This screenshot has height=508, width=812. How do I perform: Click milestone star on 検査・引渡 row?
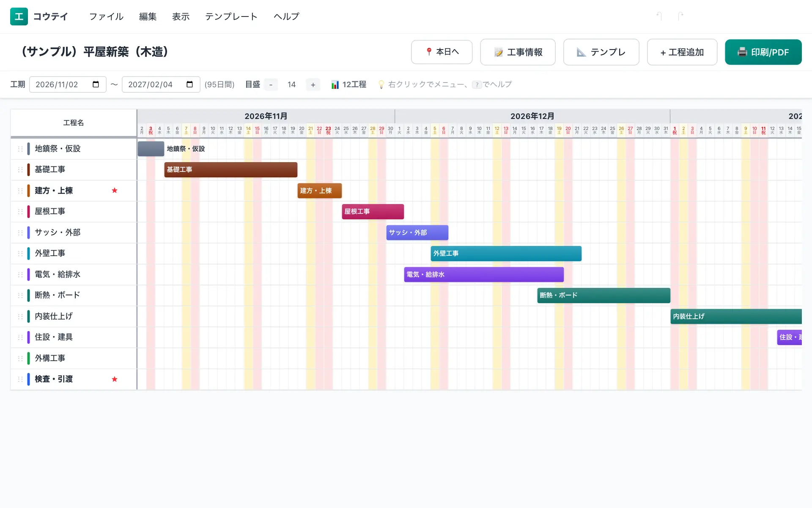pos(114,379)
